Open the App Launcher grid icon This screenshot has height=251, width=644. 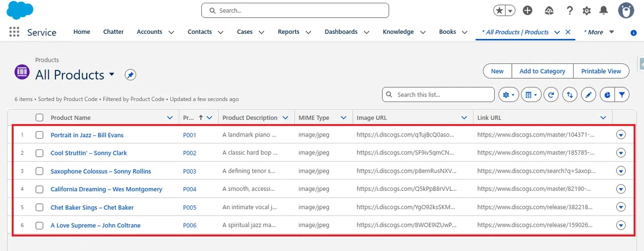[14, 32]
